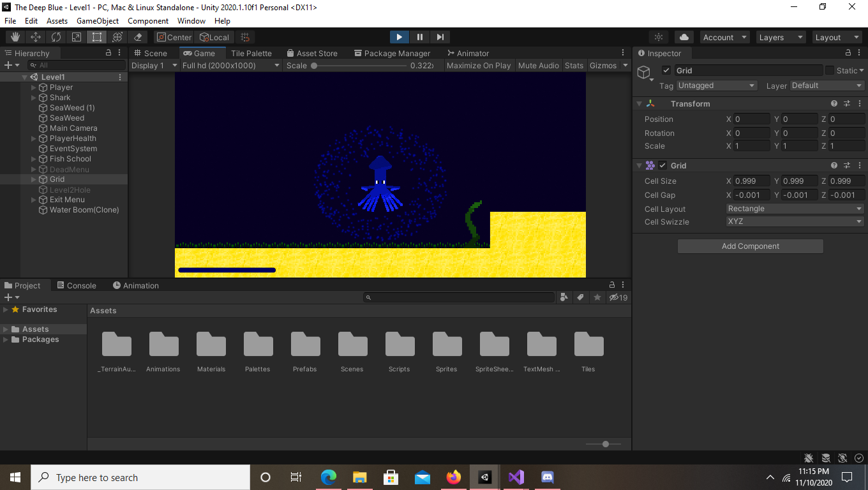Open Cell Layout Rectangle dropdown
The width and height of the screenshot is (868, 490).
[x=795, y=209]
